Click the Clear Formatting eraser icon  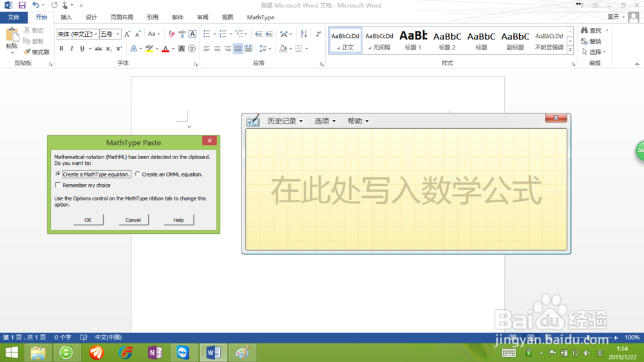(x=172, y=34)
